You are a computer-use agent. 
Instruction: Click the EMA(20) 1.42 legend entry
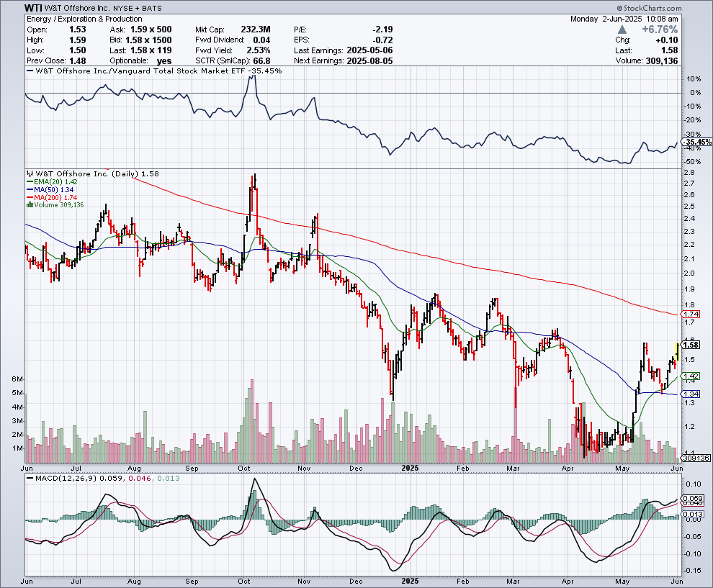[52, 182]
